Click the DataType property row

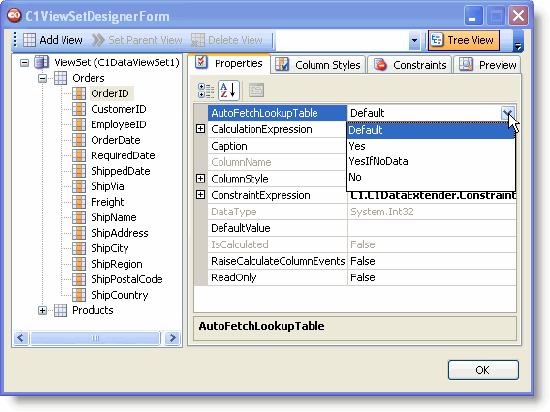pos(362,212)
